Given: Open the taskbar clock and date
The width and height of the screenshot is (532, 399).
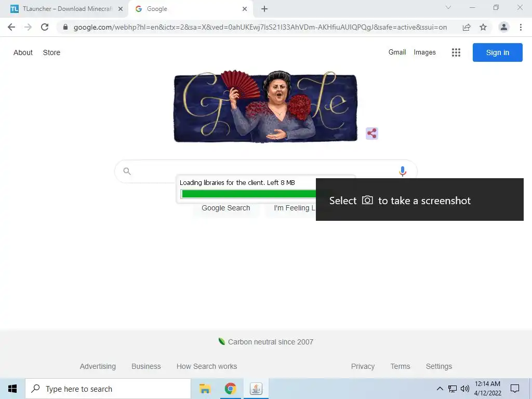Looking at the screenshot, I should (x=487, y=389).
